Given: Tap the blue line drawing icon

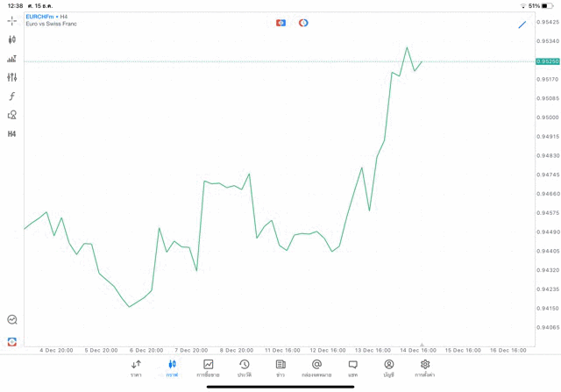Looking at the screenshot, I should pyautogui.click(x=522, y=25).
